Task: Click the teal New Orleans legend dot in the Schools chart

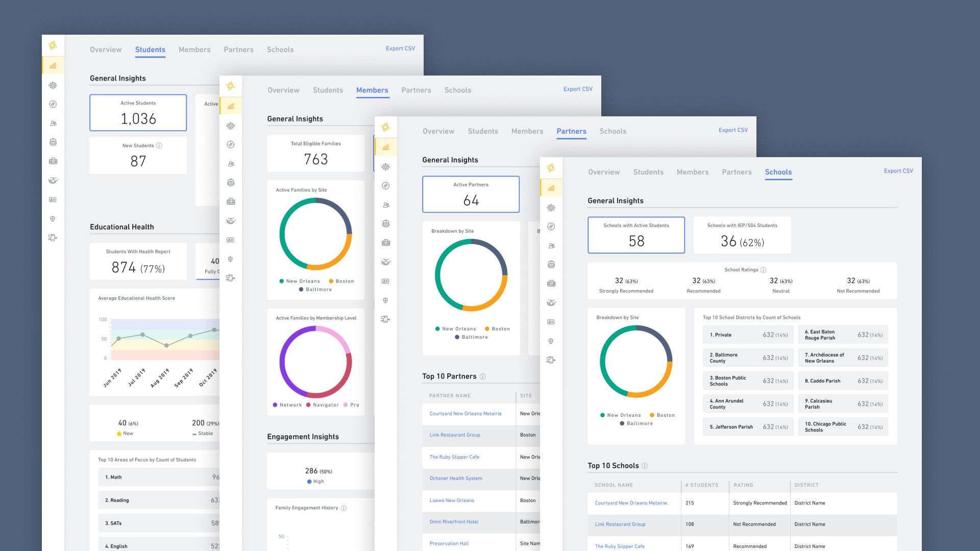Action: coord(603,415)
